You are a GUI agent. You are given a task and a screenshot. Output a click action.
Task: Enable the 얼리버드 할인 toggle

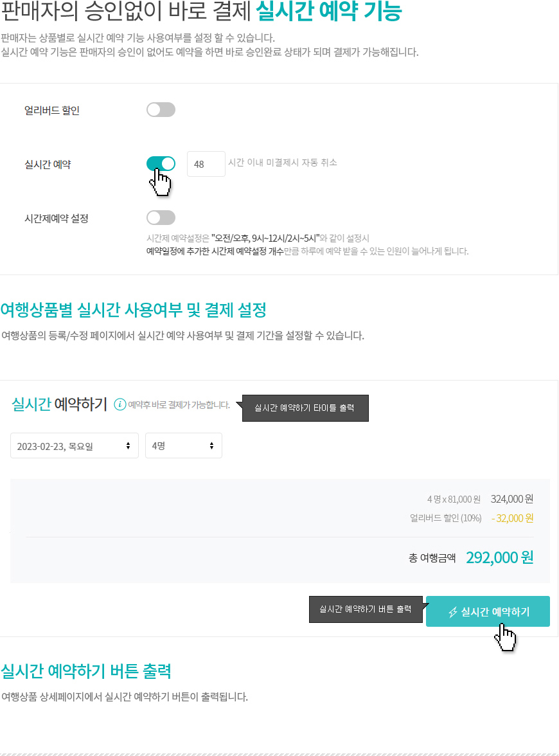(x=161, y=110)
